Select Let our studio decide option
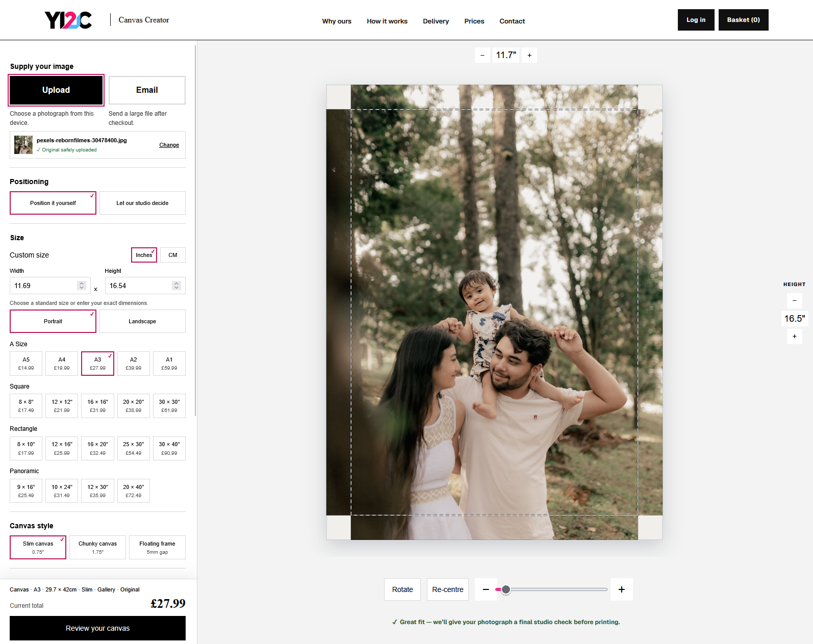The height and width of the screenshot is (644, 813). (x=142, y=203)
